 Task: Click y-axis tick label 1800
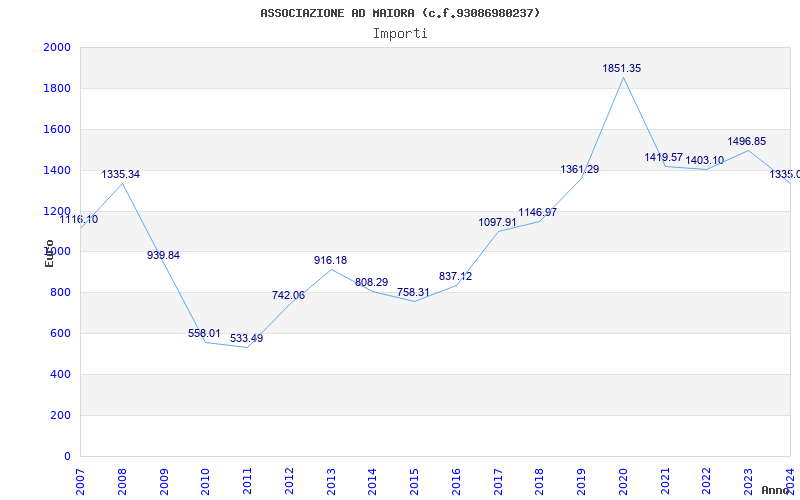[57, 89]
